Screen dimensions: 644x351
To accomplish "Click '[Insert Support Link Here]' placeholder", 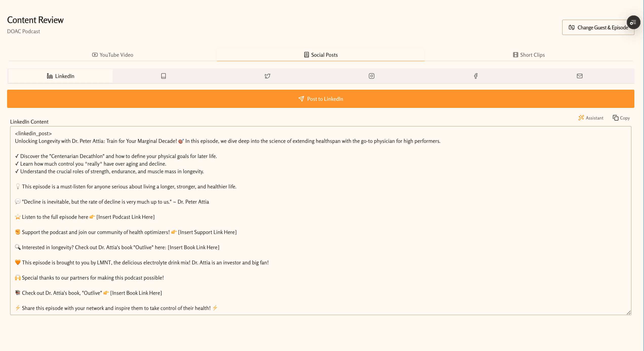I will pos(207,232).
